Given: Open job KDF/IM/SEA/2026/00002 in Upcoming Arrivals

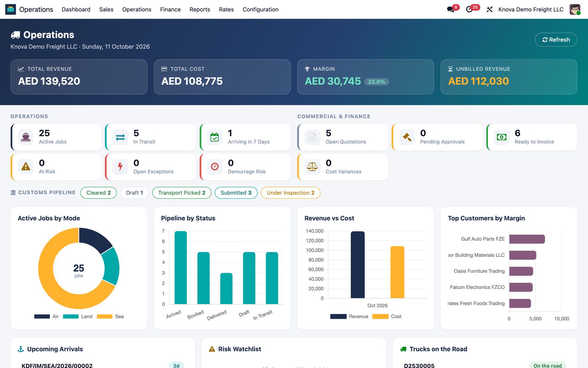Looking at the screenshot, I should [x=57, y=365].
